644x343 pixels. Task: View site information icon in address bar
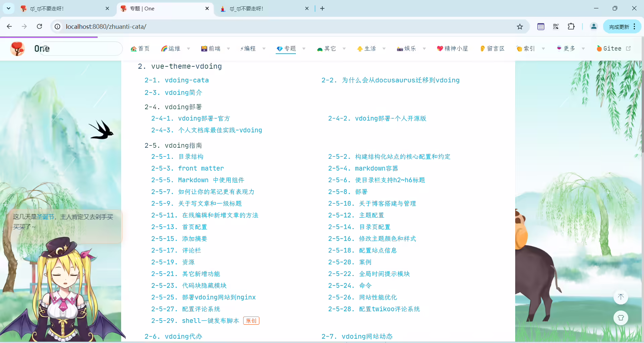pyautogui.click(x=58, y=26)
